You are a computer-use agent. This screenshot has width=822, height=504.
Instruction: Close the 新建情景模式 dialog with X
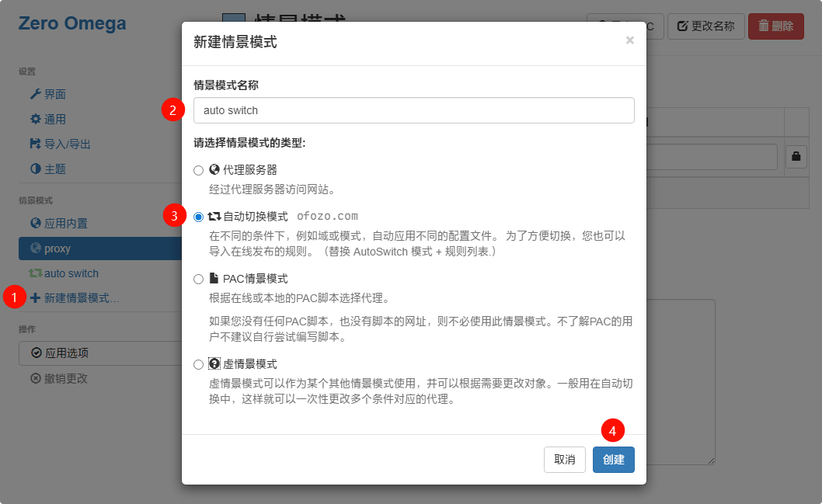click(629, 40)
